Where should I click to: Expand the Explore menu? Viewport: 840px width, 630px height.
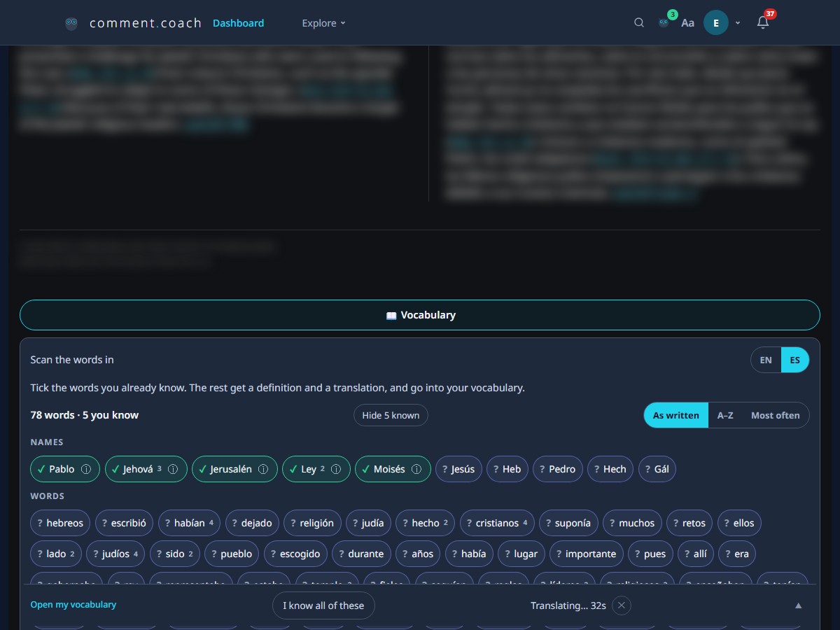pos(323,23)
